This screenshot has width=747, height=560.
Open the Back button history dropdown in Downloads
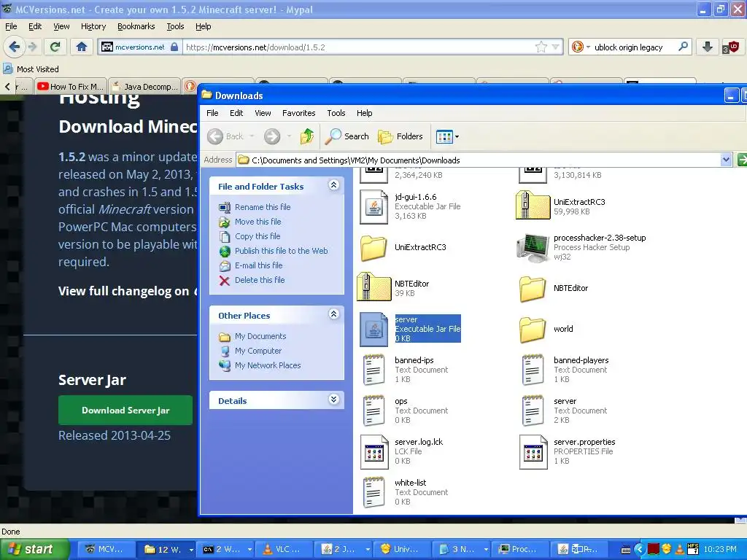(252, 136)
